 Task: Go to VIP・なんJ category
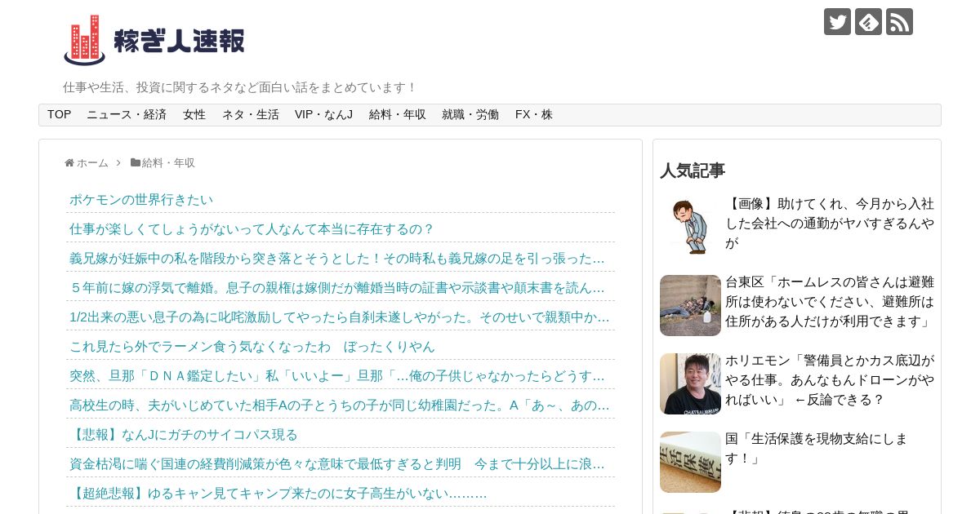[324, 115]
